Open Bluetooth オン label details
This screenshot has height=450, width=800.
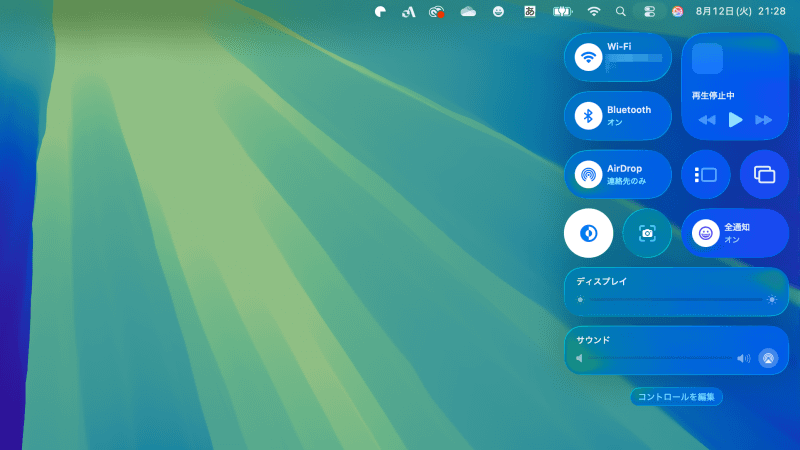629,116
